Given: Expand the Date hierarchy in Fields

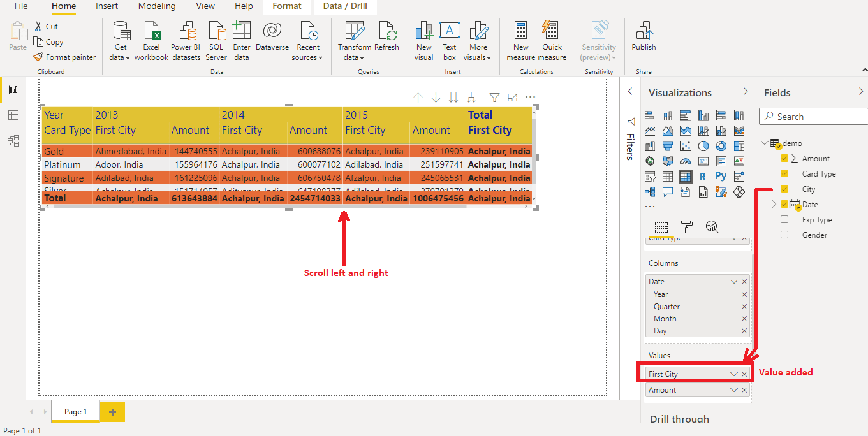Looking at the screenshot, I should (774, 205).
